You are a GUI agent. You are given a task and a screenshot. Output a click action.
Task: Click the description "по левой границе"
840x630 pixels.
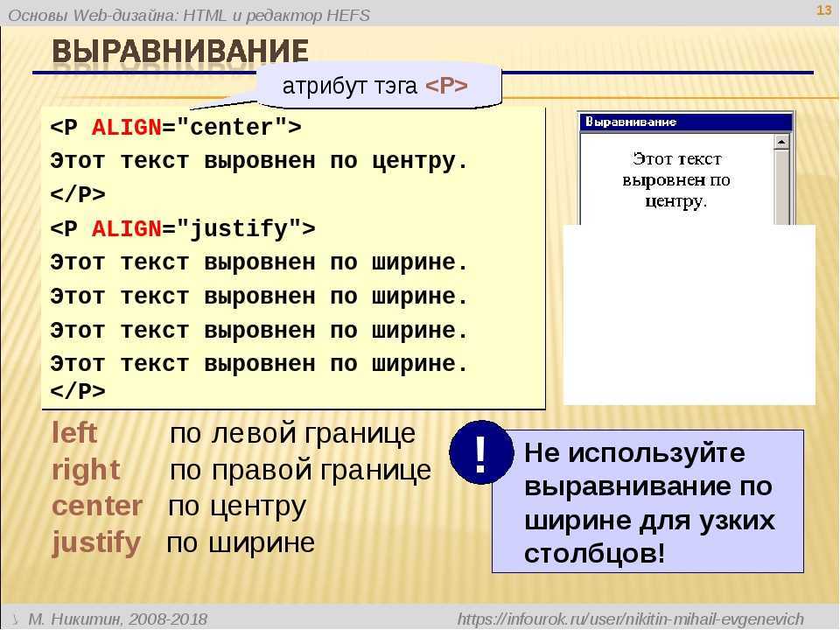pos(292,433)
